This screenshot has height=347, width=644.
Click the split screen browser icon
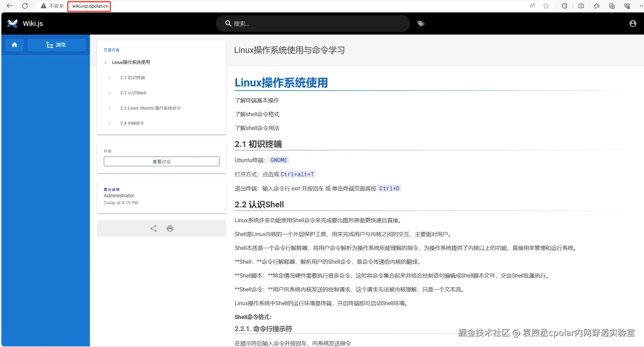(x=581, y=6)
